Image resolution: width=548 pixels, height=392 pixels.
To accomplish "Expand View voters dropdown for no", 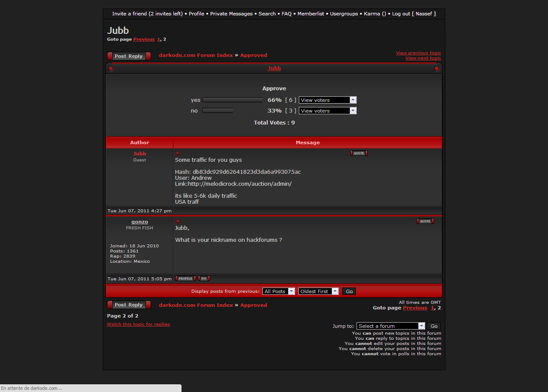I will pyautogui.click(x=328, y=111).
